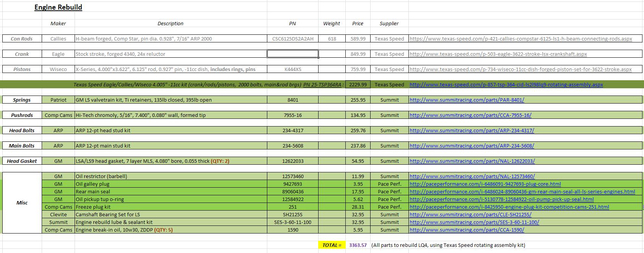
Task: Select the Springs row label
Action: (x=22, y=100)
